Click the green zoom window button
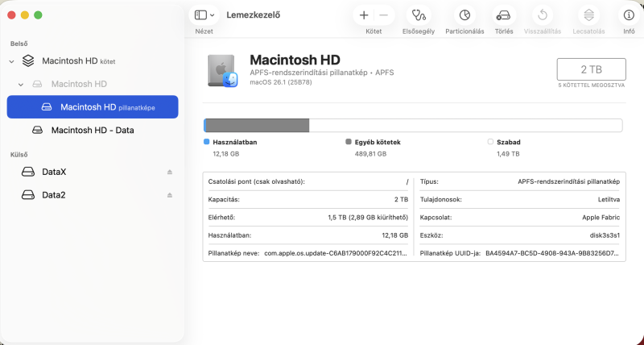This screenshot has width=644, height=345. 38,15
